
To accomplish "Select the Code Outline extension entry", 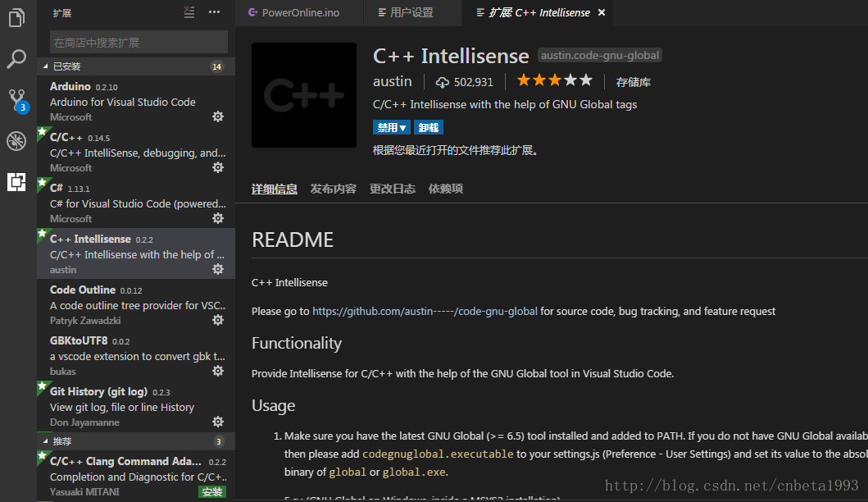I will tap(136, 305).
